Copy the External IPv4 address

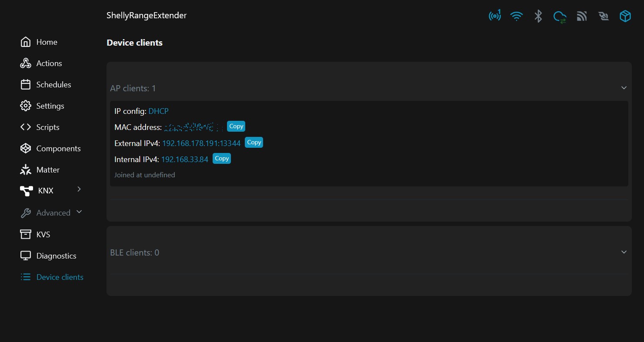tap(254, 142)
